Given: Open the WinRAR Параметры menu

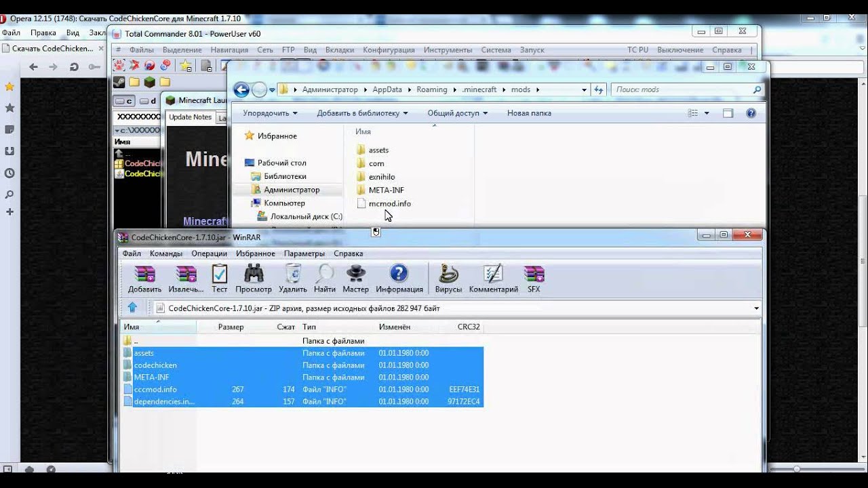Looking at the screenshot, I should click(x=304, y=253).
